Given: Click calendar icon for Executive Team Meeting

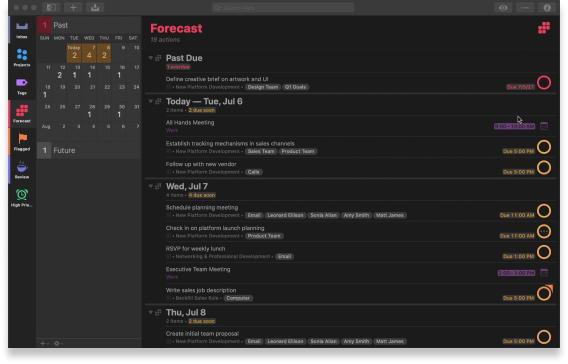Looking at the screenshot, I should [544, 273].
